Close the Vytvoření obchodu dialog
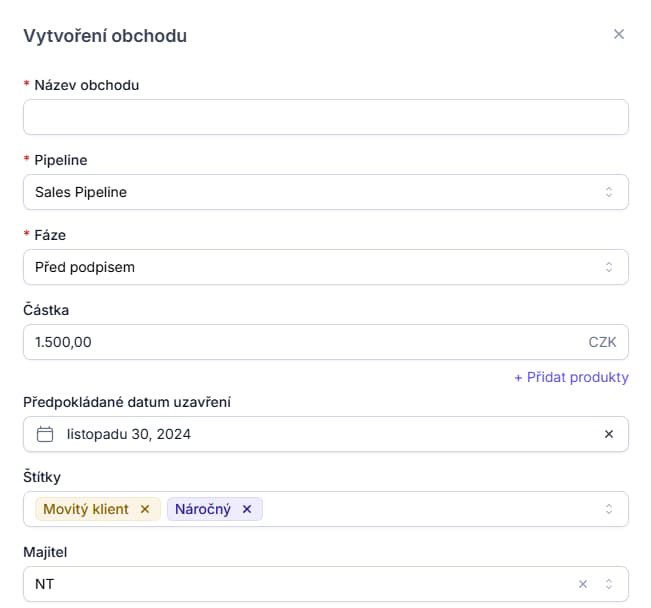Viewport: 651px width, 608px height. (618, 34)
